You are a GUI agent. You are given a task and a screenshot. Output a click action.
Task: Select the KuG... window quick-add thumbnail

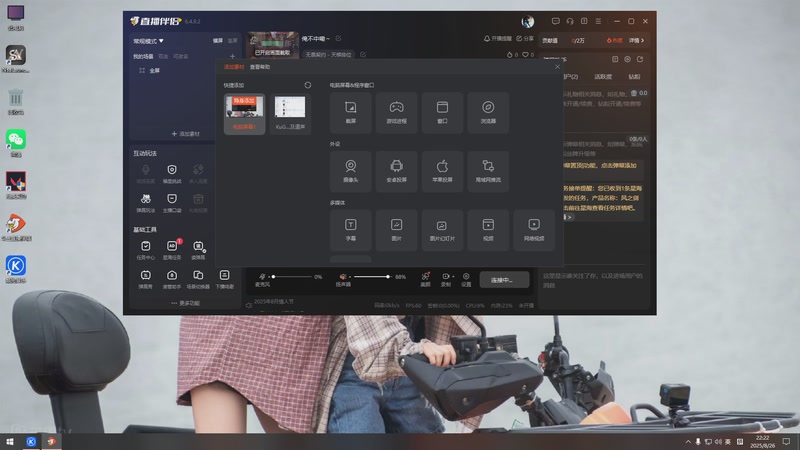pos(290,114)
